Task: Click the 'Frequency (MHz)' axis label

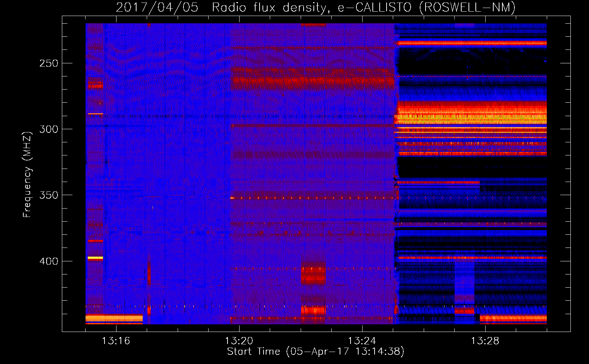Action: pos(27,174)
